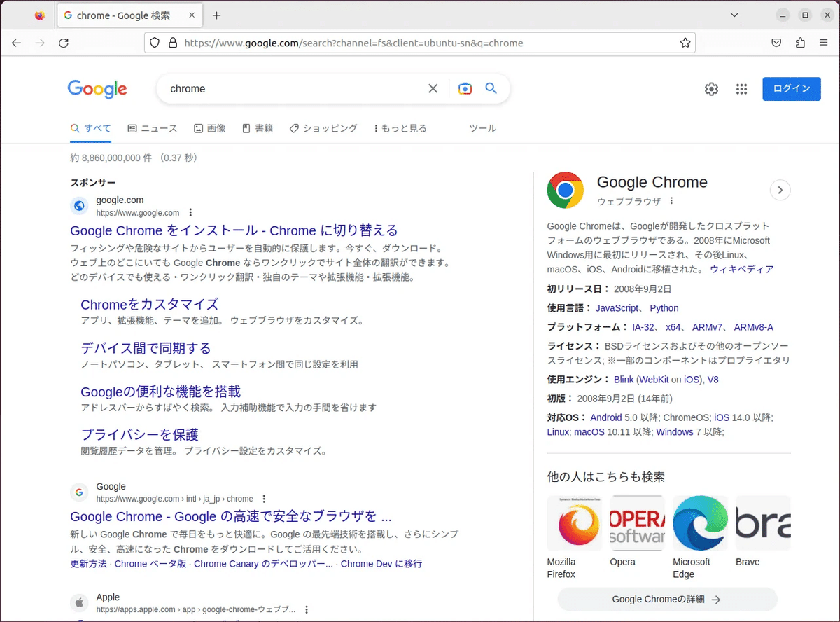840x622 pixels.
Task: Open the Googleの便利な機能を搭載 link
Action: pyautogui.click(x=160, y=392)
